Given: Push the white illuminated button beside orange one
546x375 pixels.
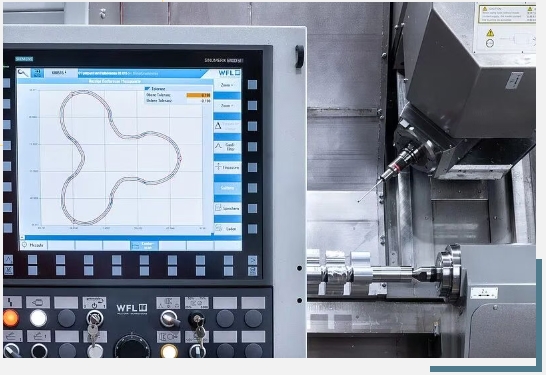Looking at the screenshot, I should coord(38,318).
